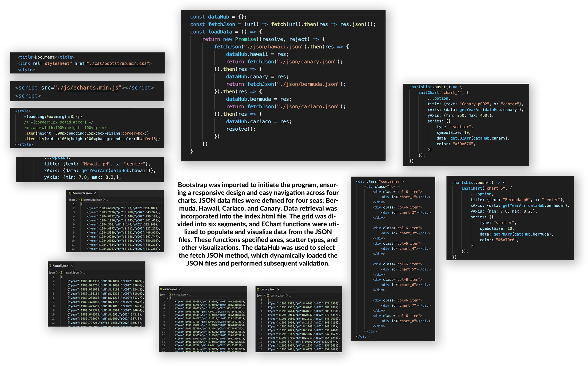588x366 pixels.
Task: Click the cariaco.json breadcrumb file item
Action: (x=179, y=295)
